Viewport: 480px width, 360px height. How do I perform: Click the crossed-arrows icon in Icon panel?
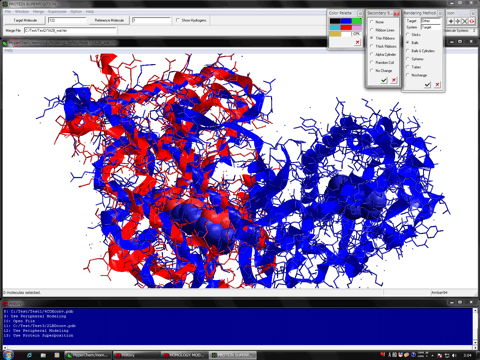click(x=465, y=21)
